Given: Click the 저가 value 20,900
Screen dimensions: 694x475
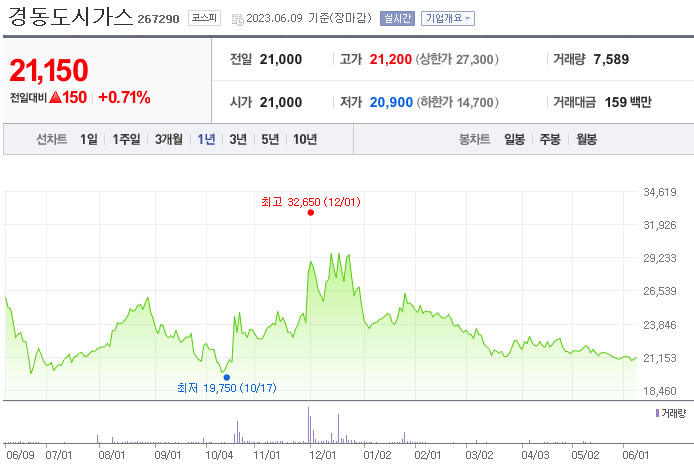Looking at the screenshot, I should coord(391,102).
